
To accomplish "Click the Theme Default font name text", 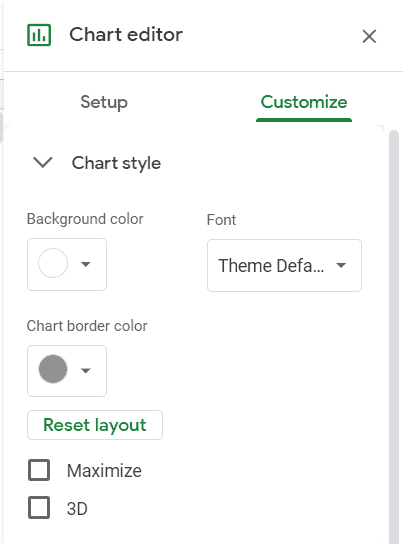I will pos(271,266).
